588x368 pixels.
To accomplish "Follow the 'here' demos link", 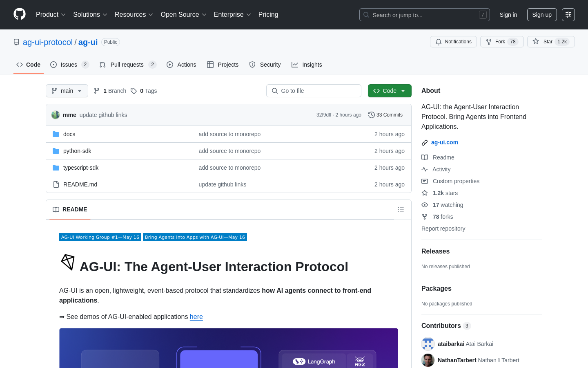I will point(196,316).
